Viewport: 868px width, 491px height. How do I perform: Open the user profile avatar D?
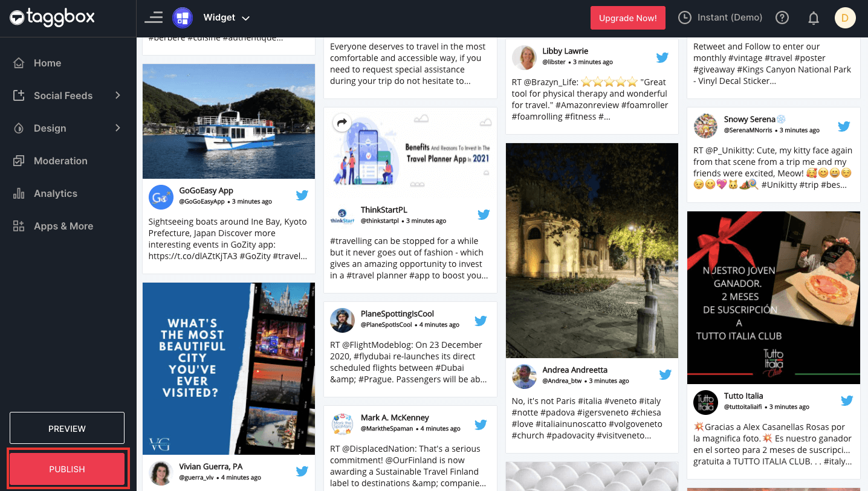coord(845,18)
